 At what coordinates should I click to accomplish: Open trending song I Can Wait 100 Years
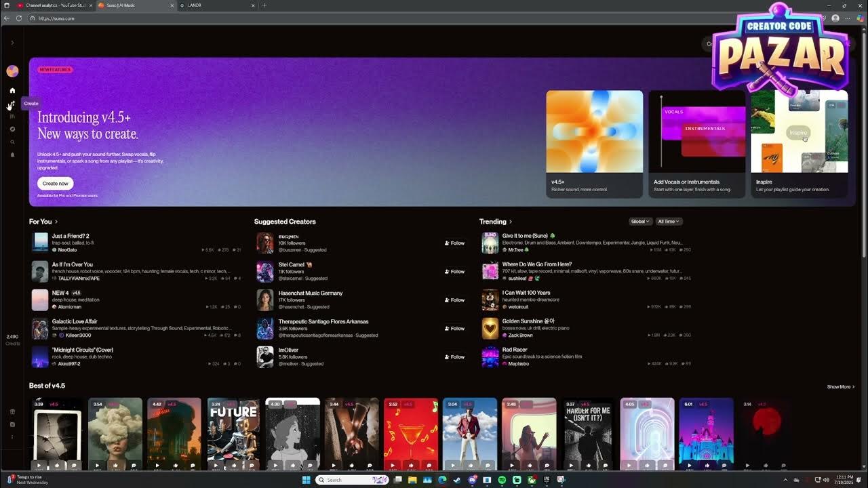coord(526,293)
